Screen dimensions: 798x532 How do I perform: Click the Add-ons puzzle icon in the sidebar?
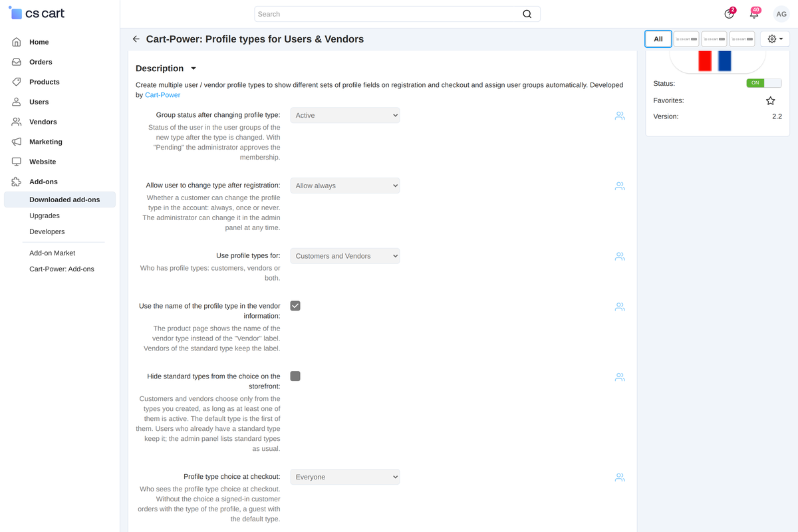click(17, 182)
